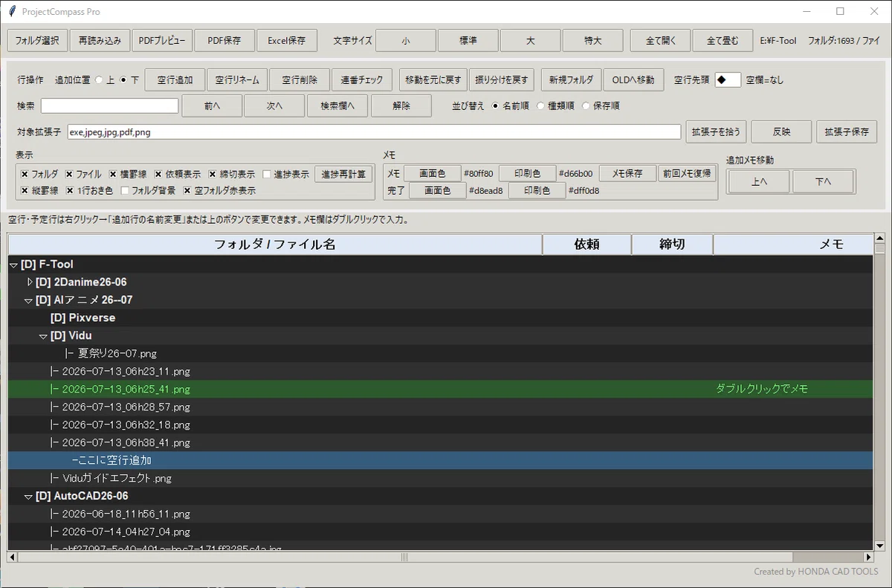Select the 下 add-position radio
Screen dimensions: 892x588
click(x=123, y=80)
